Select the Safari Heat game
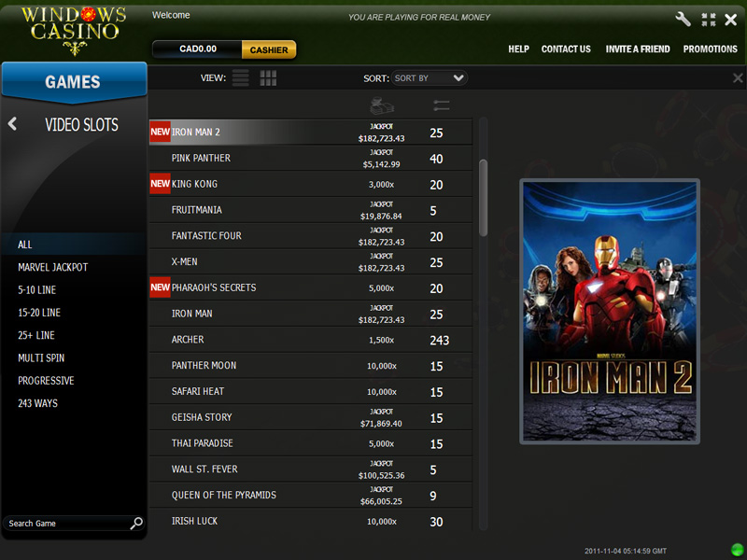The width and height of the screenshot is (747, 560). point(311,391)
